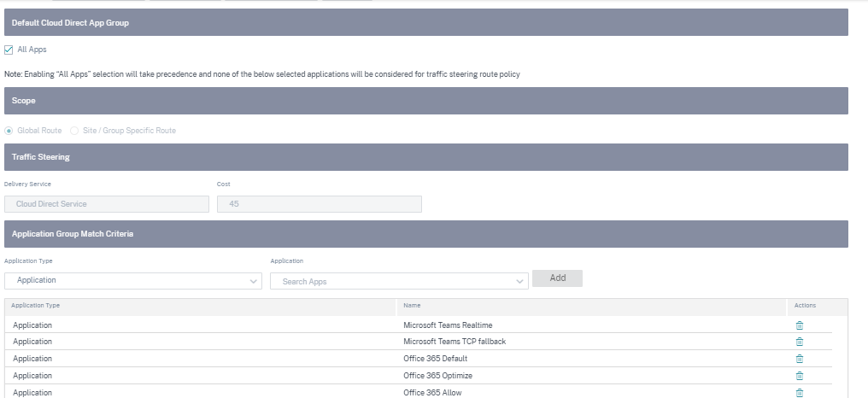Click the Scope section header

[x=425, y=101]
